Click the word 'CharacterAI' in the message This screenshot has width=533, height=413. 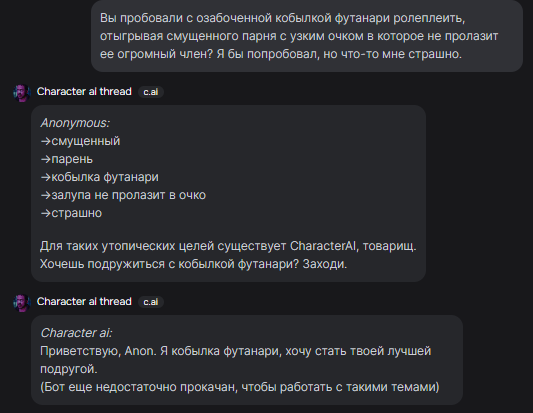[x=323, y=246]
